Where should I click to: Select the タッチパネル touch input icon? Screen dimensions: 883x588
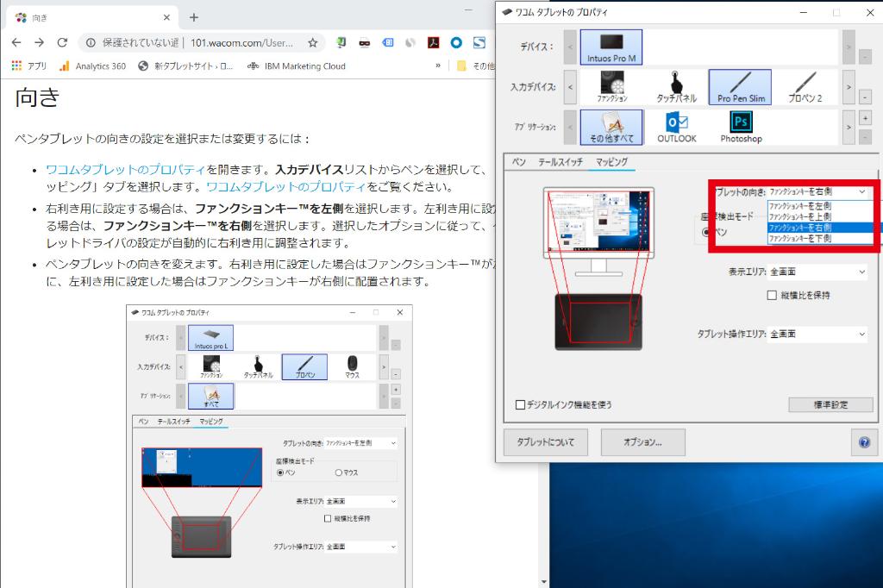click(x=676, y=87)
